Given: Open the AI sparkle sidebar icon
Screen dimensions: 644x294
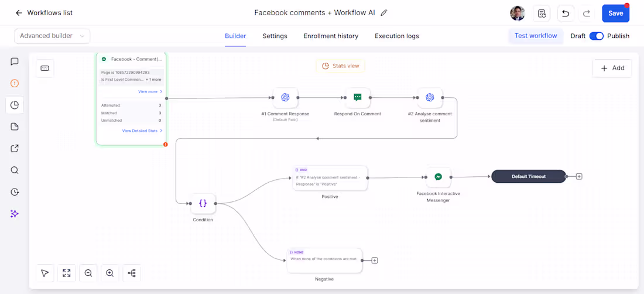Looking at the screenshot, I should [x=15, y=214].
